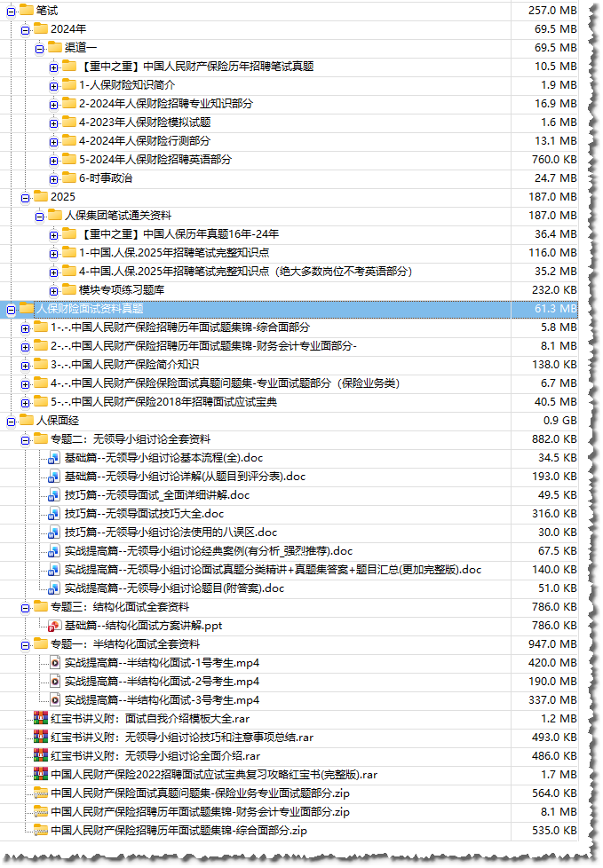This screenshot has width=603, height=868.
Task: Click video icon of 半结构化面试-1号考生.mp4
Action: pos(55,663)
